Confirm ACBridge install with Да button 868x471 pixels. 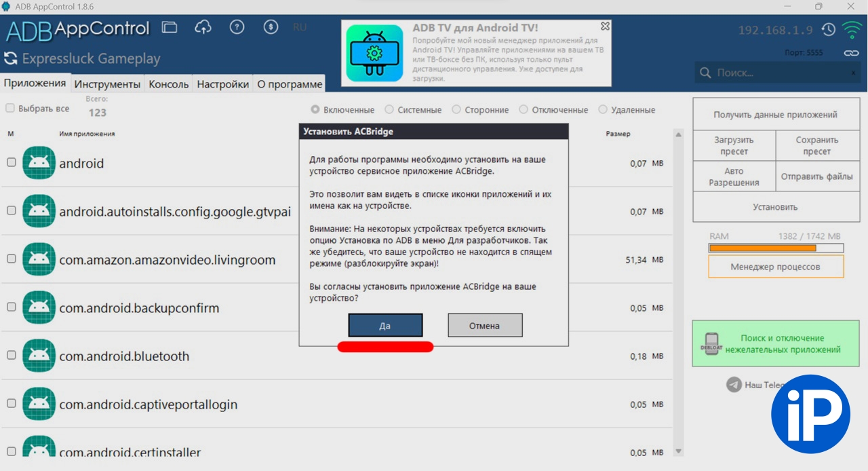coord(385,325)
